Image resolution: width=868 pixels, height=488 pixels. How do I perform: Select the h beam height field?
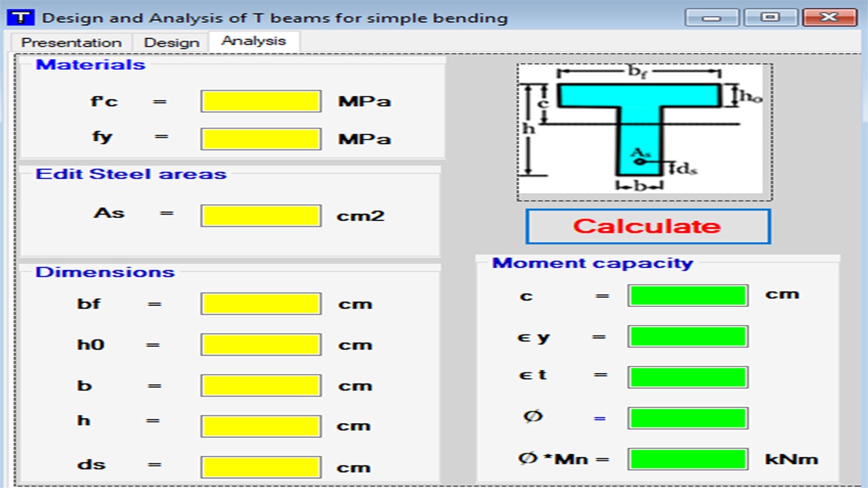(261, 426)
